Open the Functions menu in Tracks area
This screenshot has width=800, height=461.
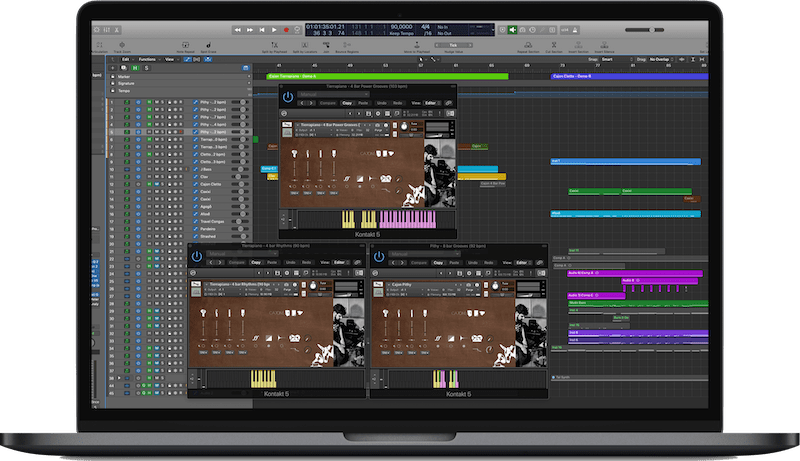pyautogui.click(x=148, y=60)
